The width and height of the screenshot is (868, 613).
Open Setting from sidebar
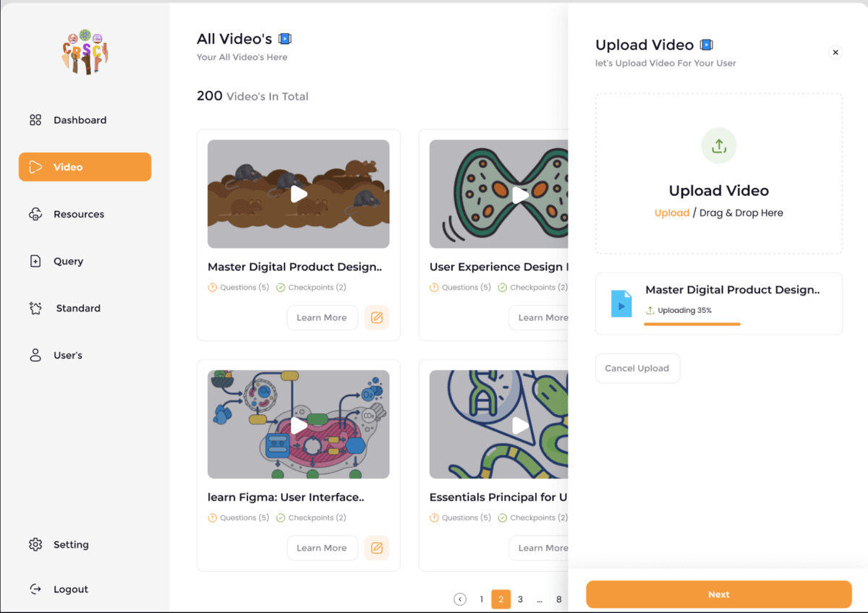(x=71, y=544)
